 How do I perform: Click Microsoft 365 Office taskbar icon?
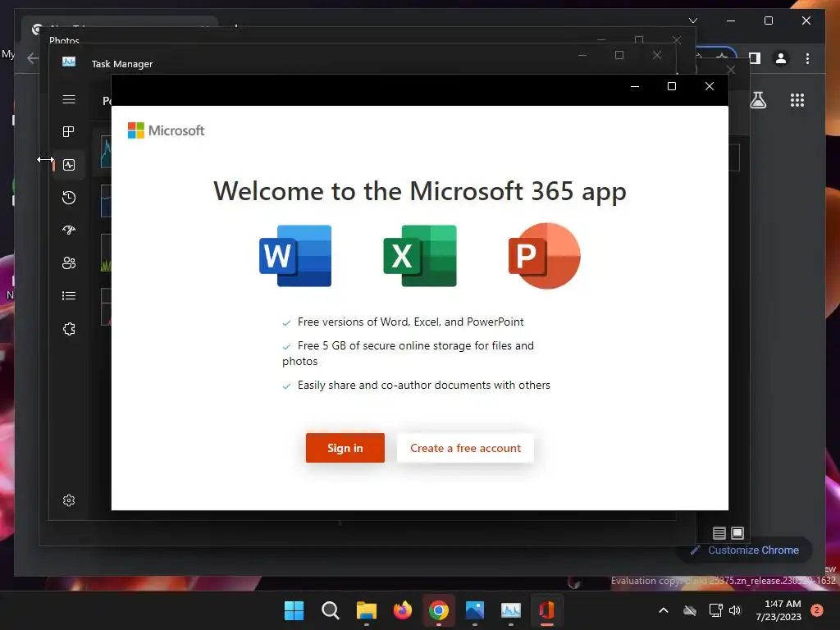[546, 610]
